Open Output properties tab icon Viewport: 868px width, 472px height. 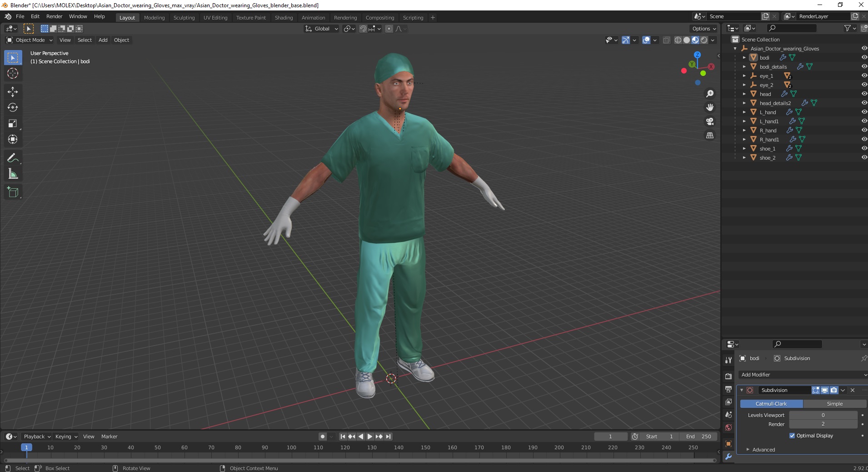point(728,389)
